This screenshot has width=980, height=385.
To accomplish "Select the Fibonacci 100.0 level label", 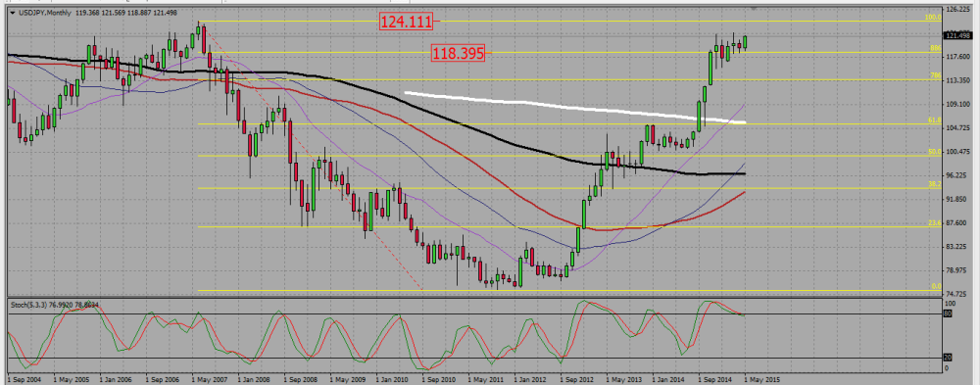I will pos(933,18).
